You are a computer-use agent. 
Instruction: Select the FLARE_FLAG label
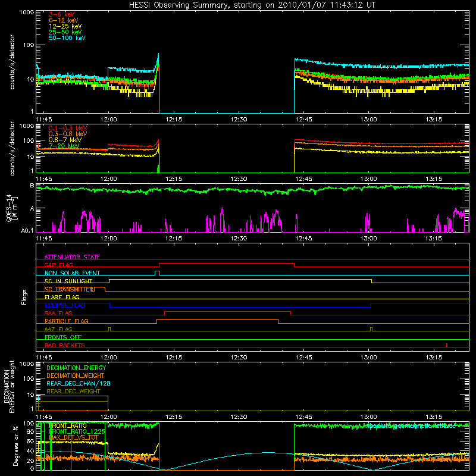[x=62, y=297]
